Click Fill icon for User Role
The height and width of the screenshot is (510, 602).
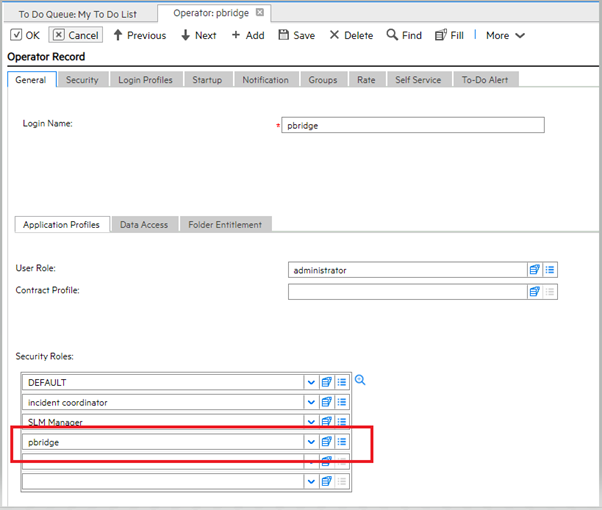pos(534,270)
